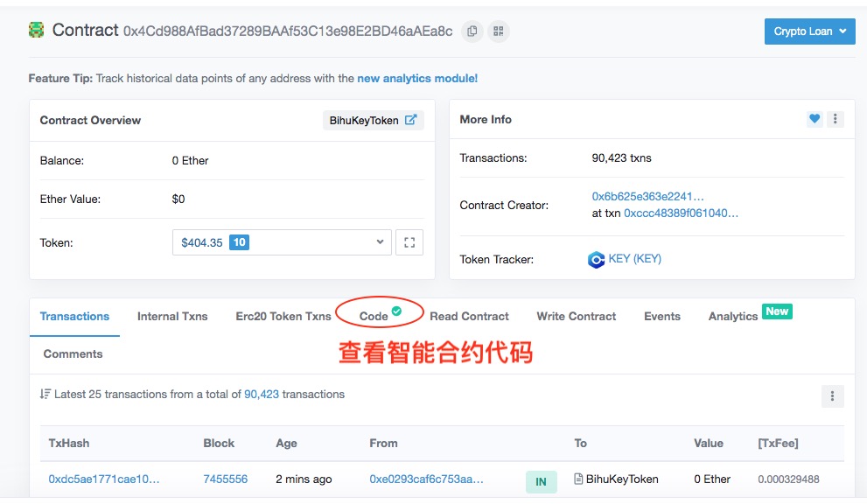Open the transactions list three-dot menu
Image resolution: width=867 pixels, height=504 pixels.
(832, 396)
